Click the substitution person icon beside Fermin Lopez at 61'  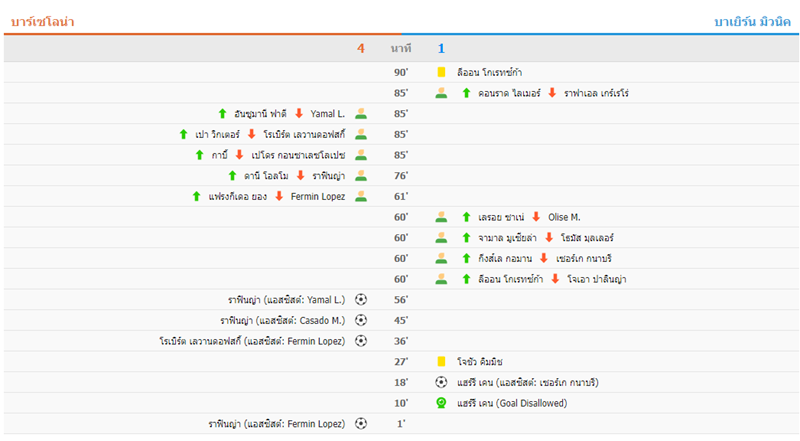[x=361, y=196]
